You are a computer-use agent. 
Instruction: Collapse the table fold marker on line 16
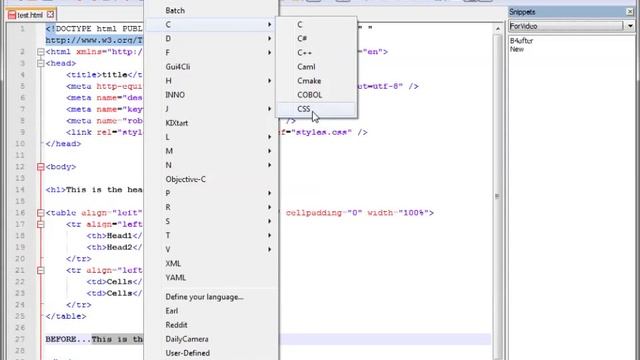pos(40,213)
